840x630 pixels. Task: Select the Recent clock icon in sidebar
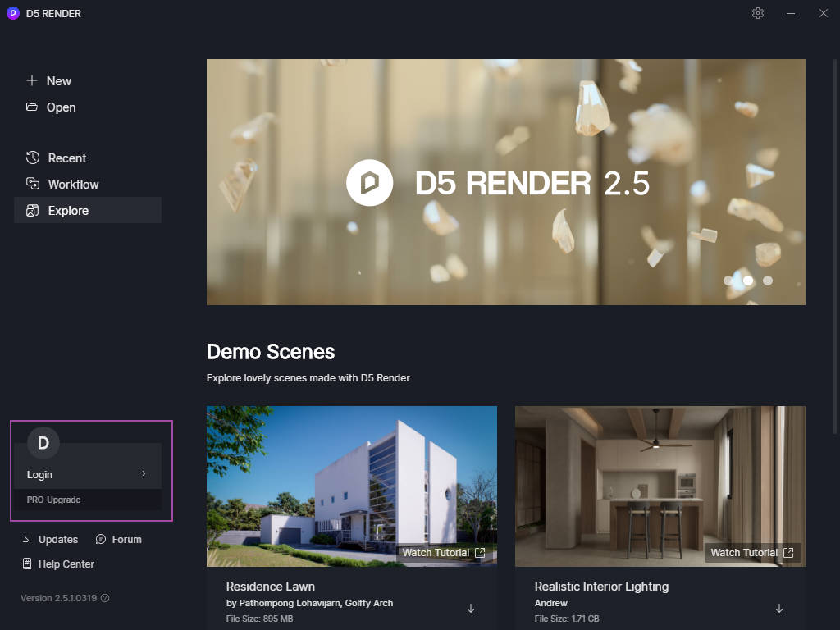tap(31, 157)
